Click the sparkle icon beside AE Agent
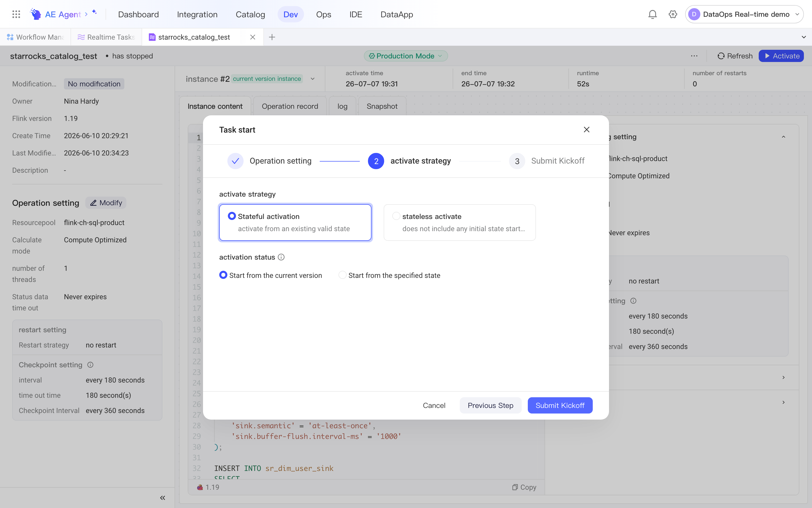Viewport: 812px width, 508px height. coord(95,12)
